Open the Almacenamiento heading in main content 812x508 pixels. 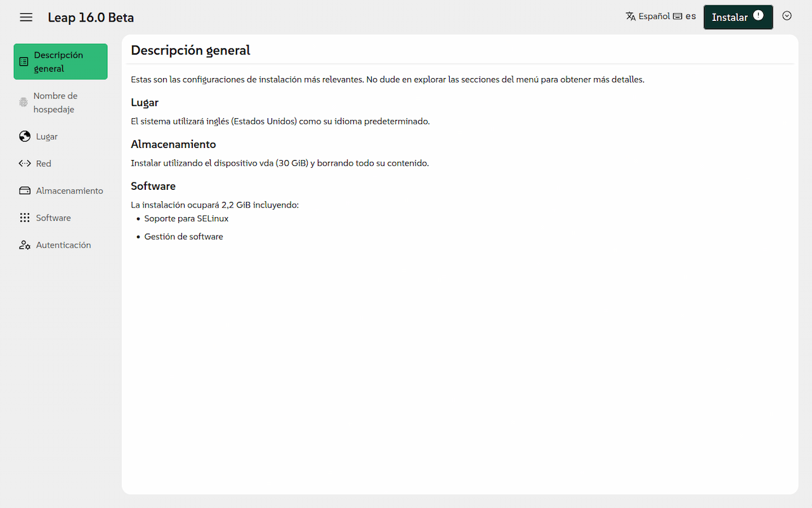point(173,144)
